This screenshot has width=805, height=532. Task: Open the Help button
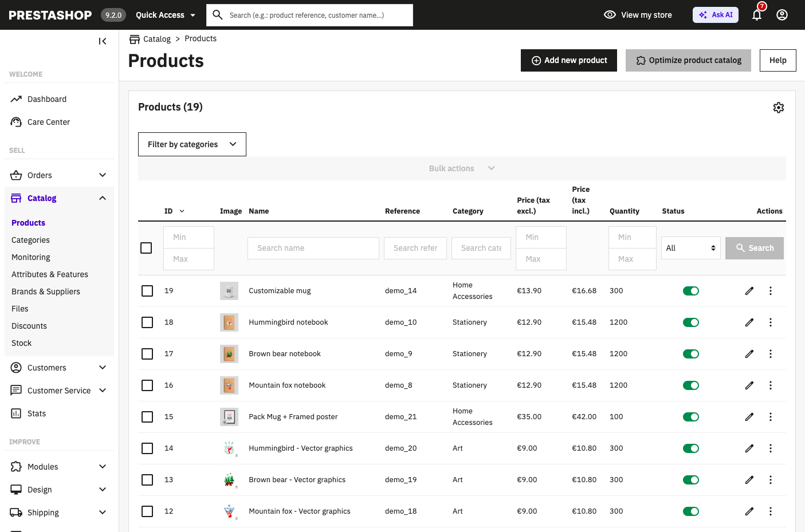click(778, 60)
